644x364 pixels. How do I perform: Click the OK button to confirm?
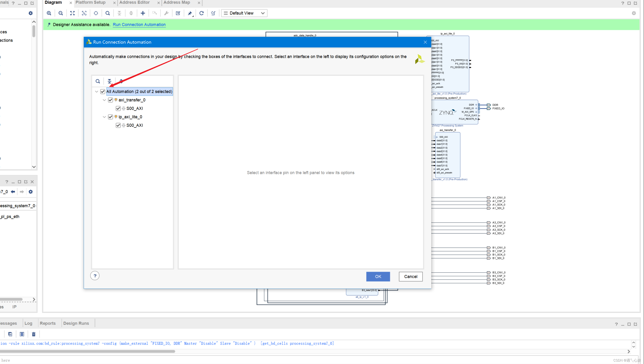pos(378,276)
